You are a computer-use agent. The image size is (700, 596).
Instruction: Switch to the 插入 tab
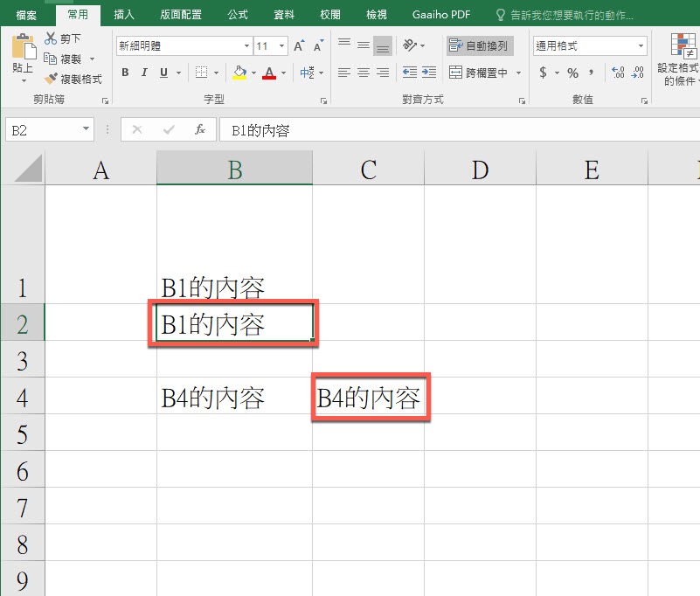124,15
